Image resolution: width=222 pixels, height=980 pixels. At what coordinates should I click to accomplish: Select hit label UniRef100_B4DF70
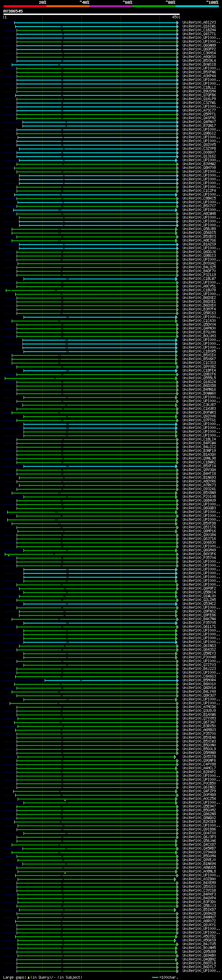[x=199, y=271]
